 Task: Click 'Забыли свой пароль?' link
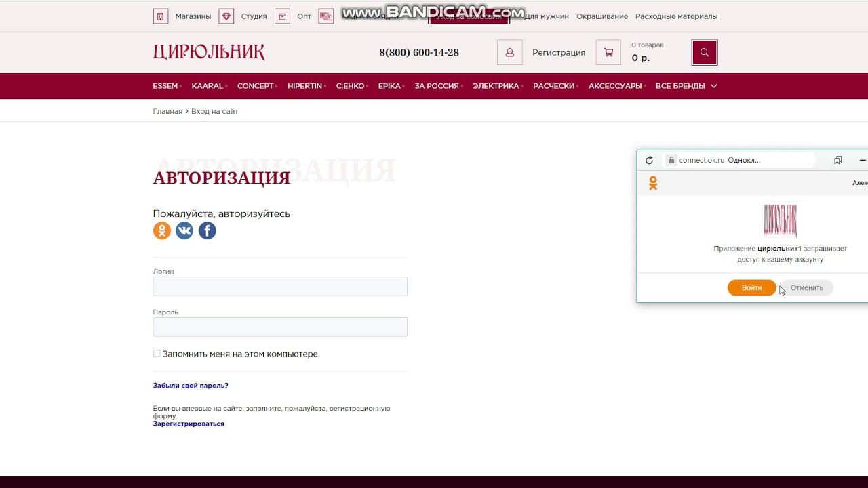[x=191, y=386]
